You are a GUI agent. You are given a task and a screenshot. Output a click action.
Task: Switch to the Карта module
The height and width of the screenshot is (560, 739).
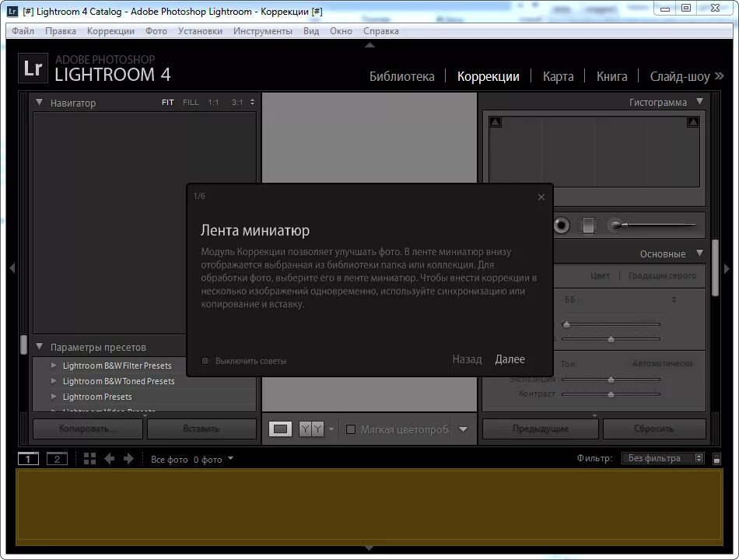[558, 76]
